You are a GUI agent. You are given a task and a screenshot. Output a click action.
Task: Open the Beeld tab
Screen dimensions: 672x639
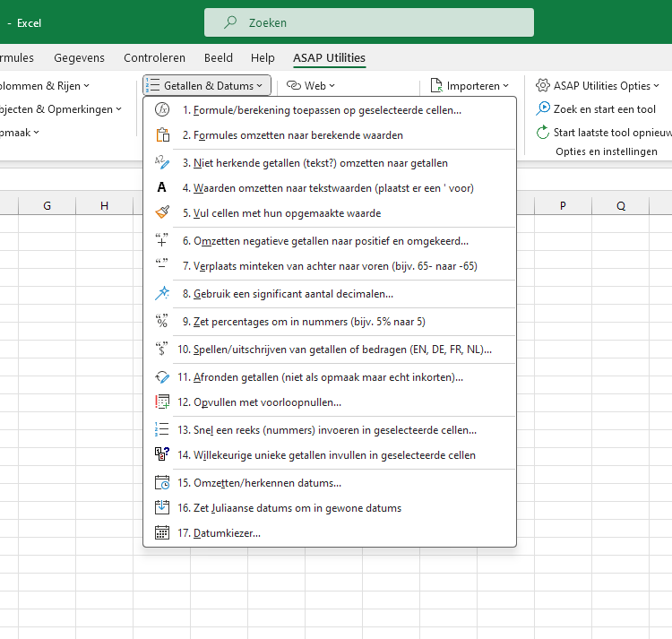(x=218, y=57)
